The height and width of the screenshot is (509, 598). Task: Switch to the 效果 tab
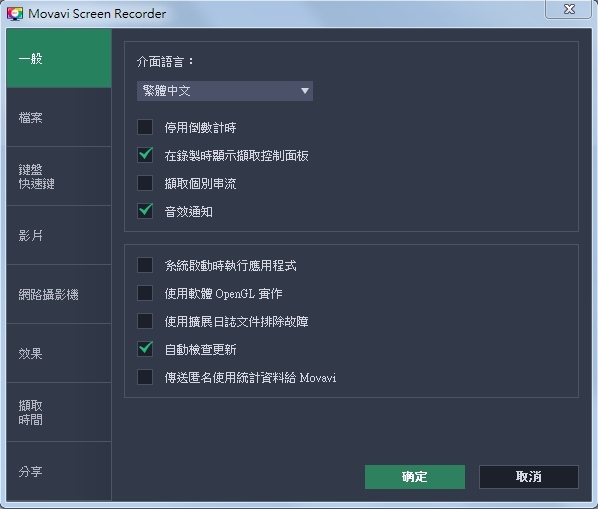(x=59, y=353)
